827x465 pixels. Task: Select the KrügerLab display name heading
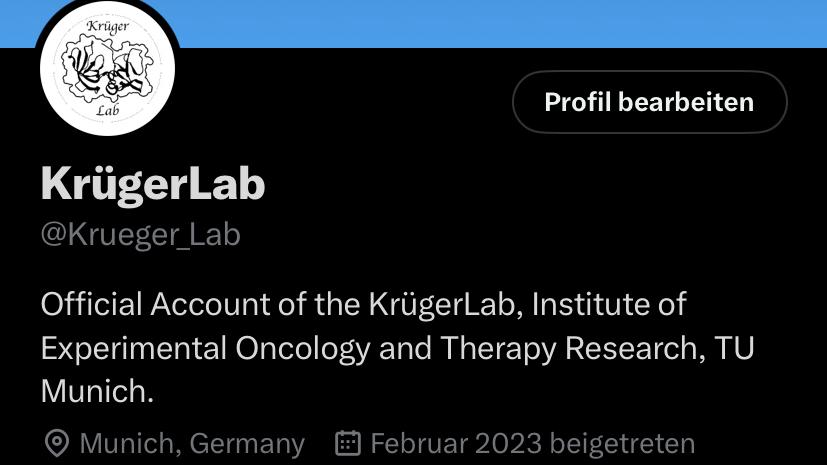(x=153, y=184)
